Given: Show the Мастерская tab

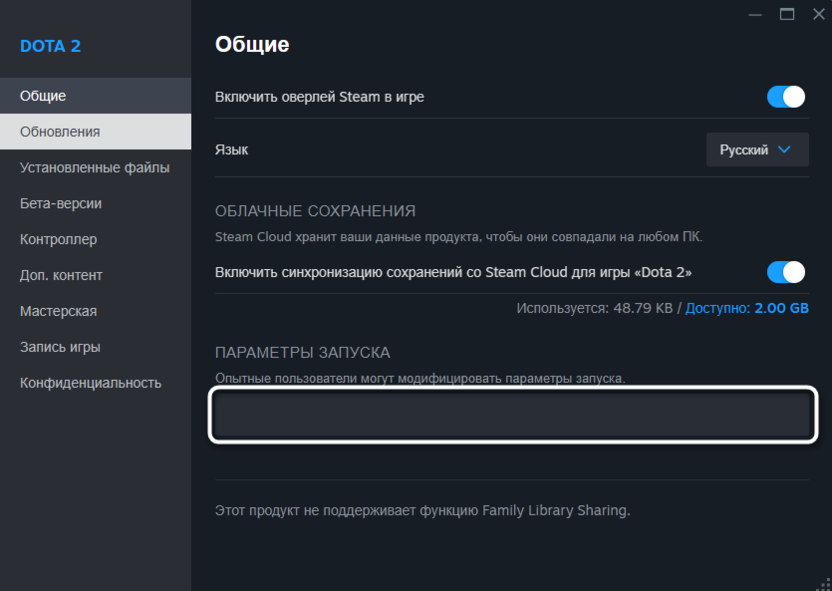Looking at the screenshot, I should tap(58, 312).
